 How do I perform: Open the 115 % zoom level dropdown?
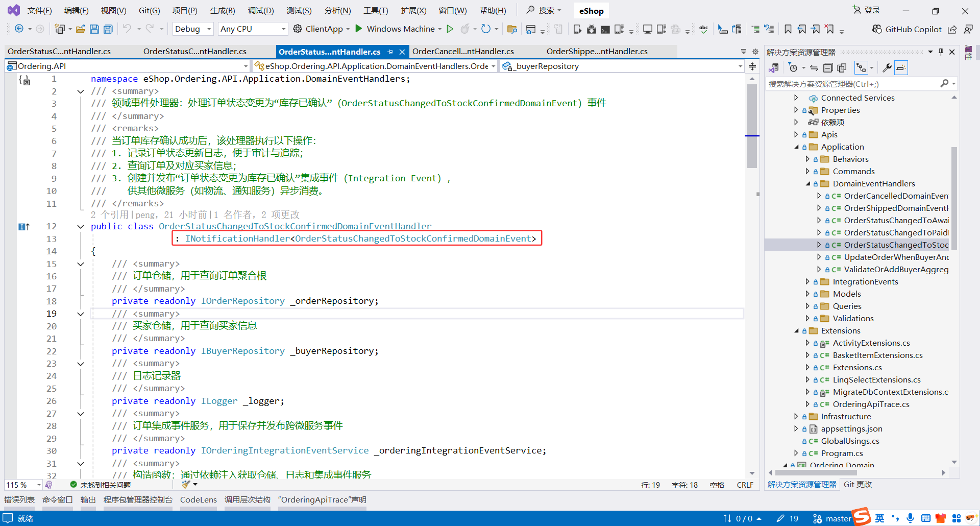tap(23, 485)
